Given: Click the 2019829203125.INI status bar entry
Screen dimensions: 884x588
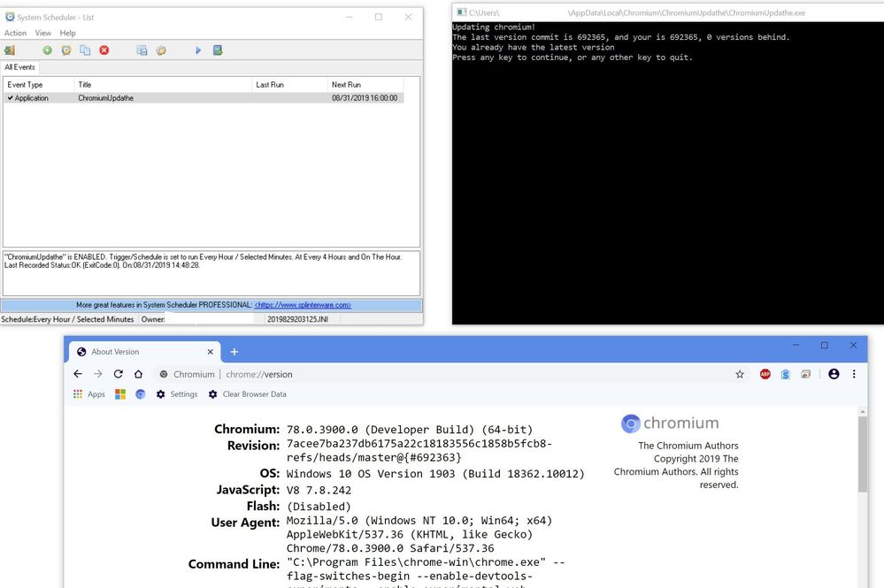Looking at the screenshot, I should pos(297,319).
